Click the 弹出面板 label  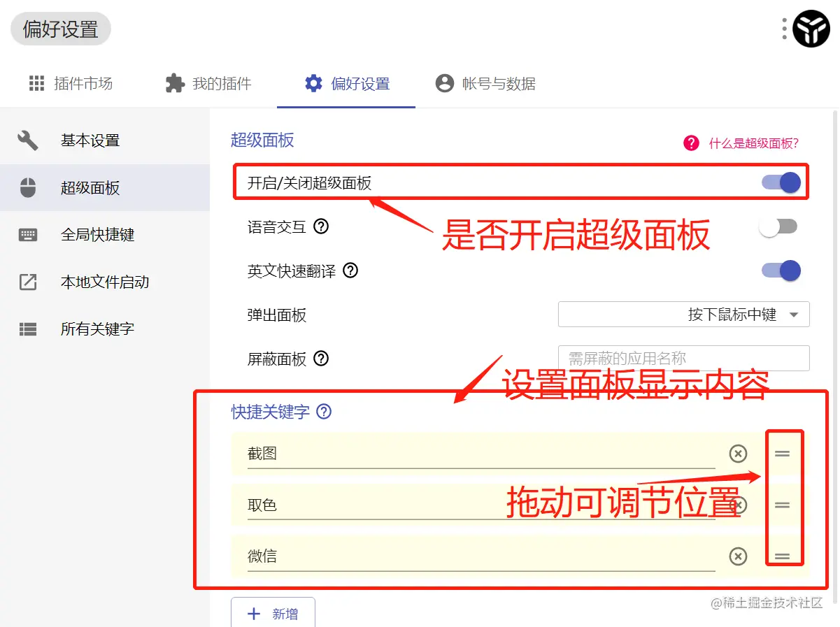pos(277,315)
